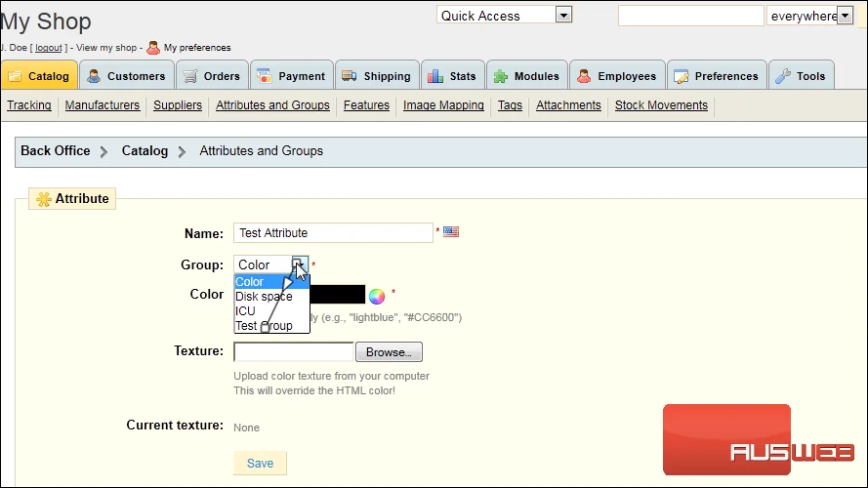Click the Employees person icon

pyautogui.click(x=584, y=76)
